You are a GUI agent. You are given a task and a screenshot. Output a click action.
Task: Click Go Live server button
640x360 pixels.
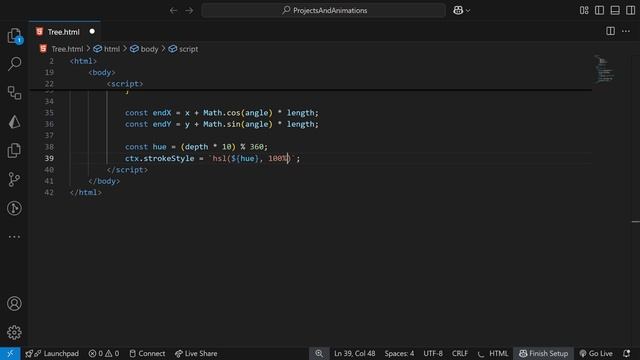(x=596, y=353)
